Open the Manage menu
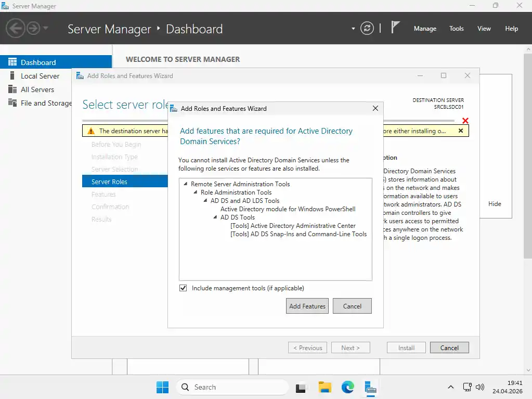532x399 pixels. [x=425, y=29]
